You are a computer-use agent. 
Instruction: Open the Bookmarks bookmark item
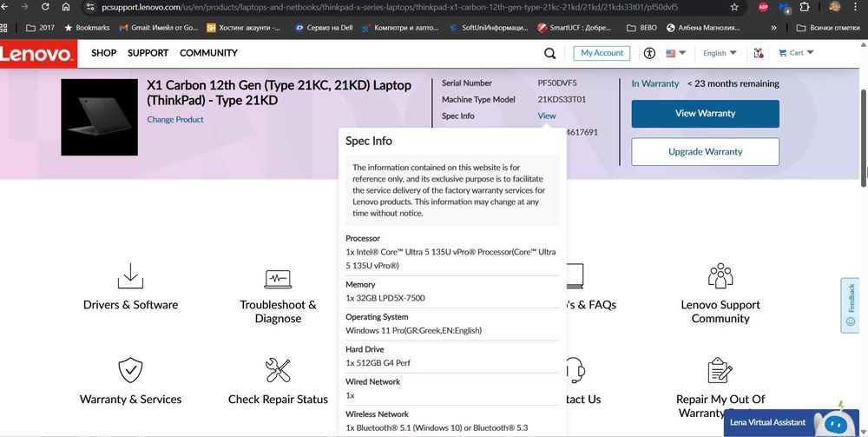87,27
